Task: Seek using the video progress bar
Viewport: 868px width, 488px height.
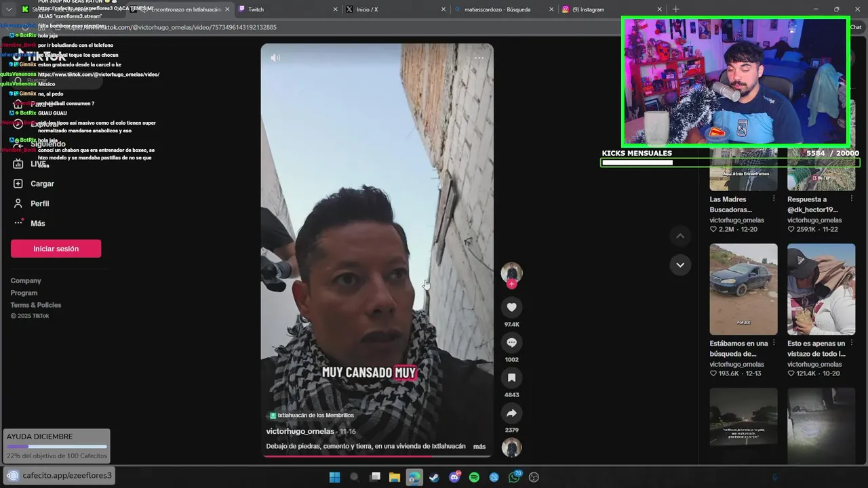Action: point(377,456)
